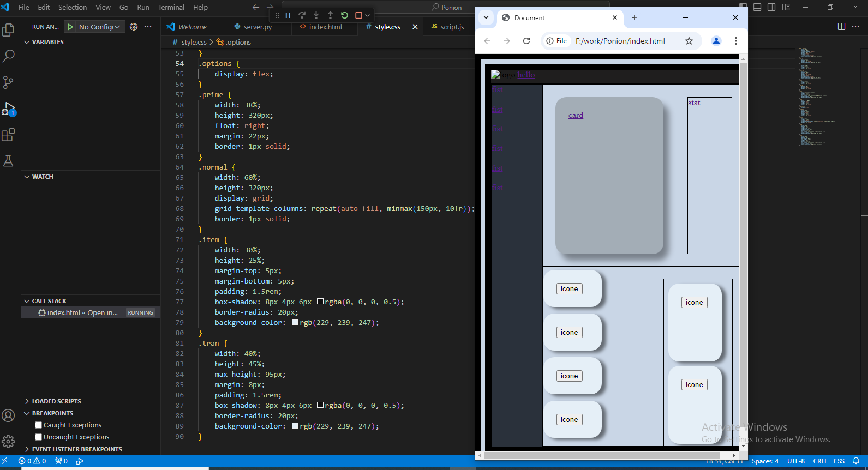Open the Source Control view
Screen dimensions: 868x470
(8, 82)
